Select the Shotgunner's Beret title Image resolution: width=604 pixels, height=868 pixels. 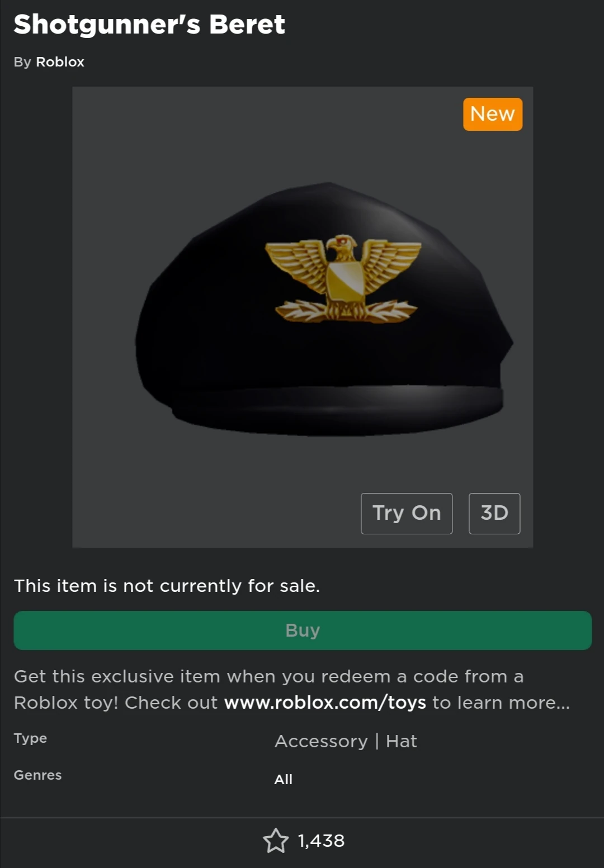[149, 23]
